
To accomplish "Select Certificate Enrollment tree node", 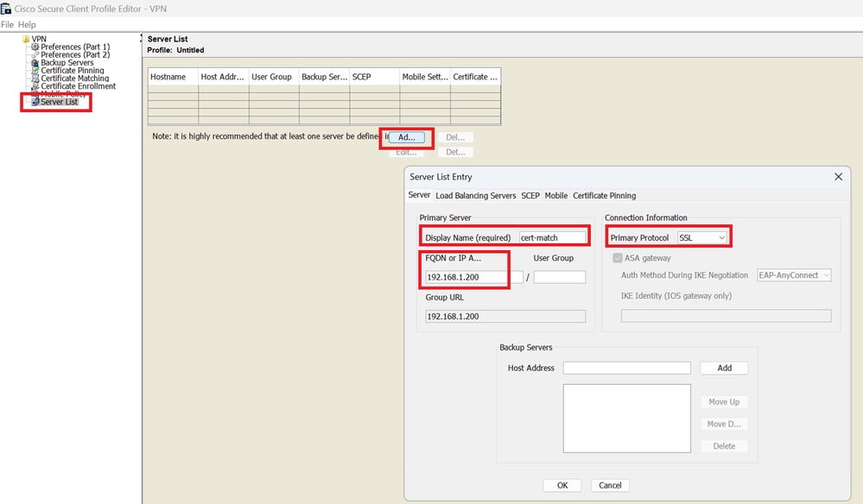I will click(x=78, y=86).
